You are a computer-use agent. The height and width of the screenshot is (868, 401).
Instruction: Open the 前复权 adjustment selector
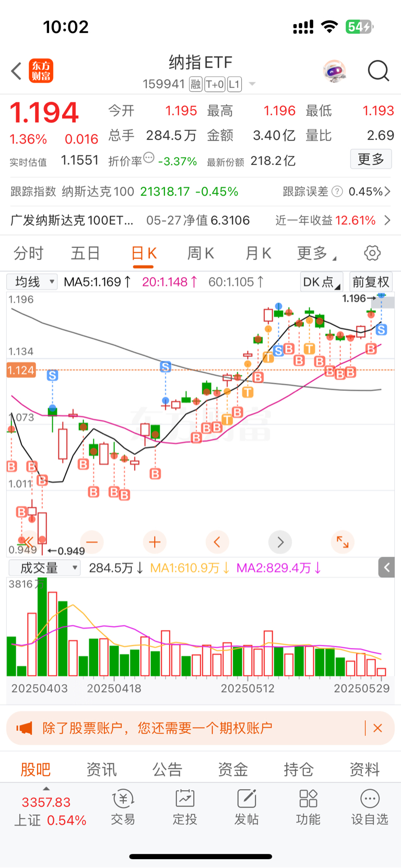point(371,282)
